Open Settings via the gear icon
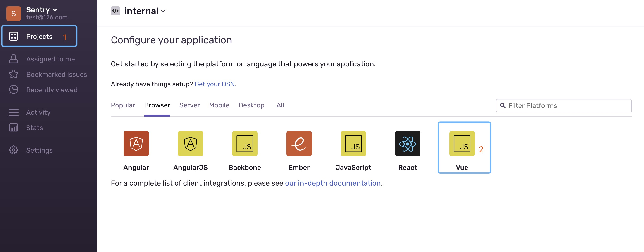 14,150
